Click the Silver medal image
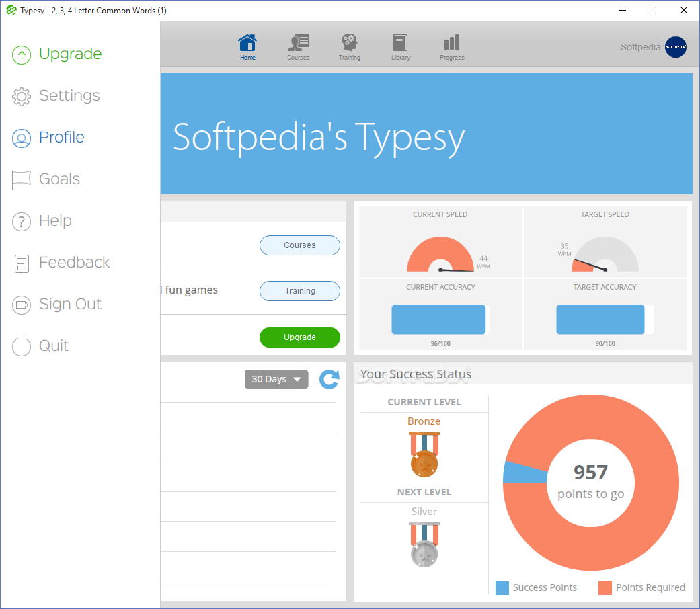 point(424,544)
